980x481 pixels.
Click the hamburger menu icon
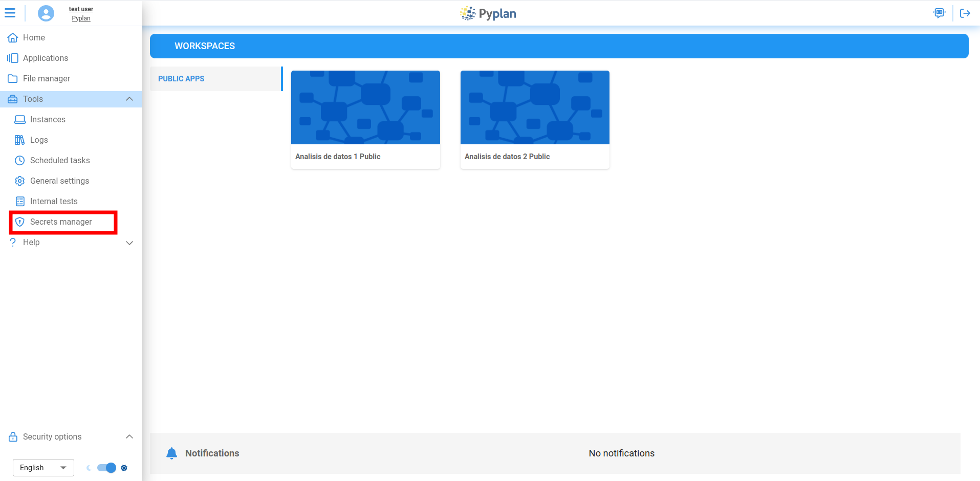10,13
